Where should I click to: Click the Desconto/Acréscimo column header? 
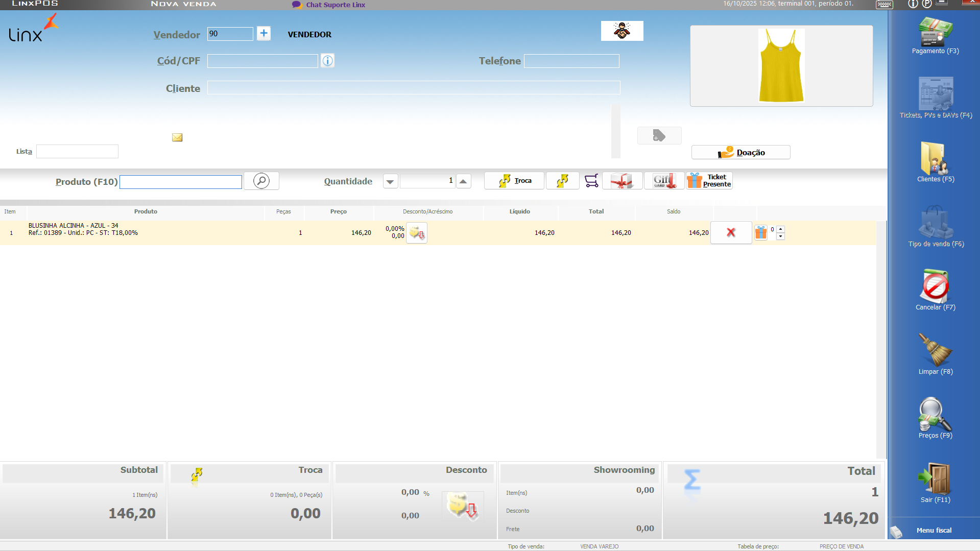coord(427,211)
